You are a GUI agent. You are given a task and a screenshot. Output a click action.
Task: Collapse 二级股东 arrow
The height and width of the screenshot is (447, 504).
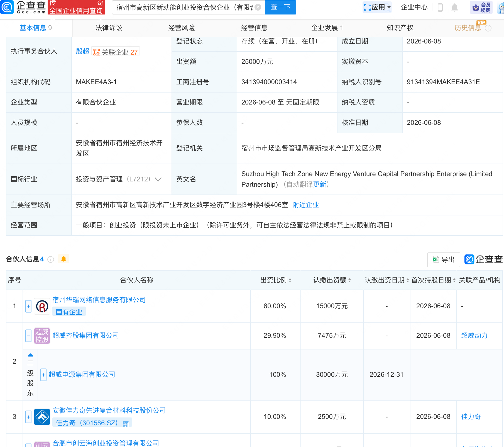[x=30, y=355]
